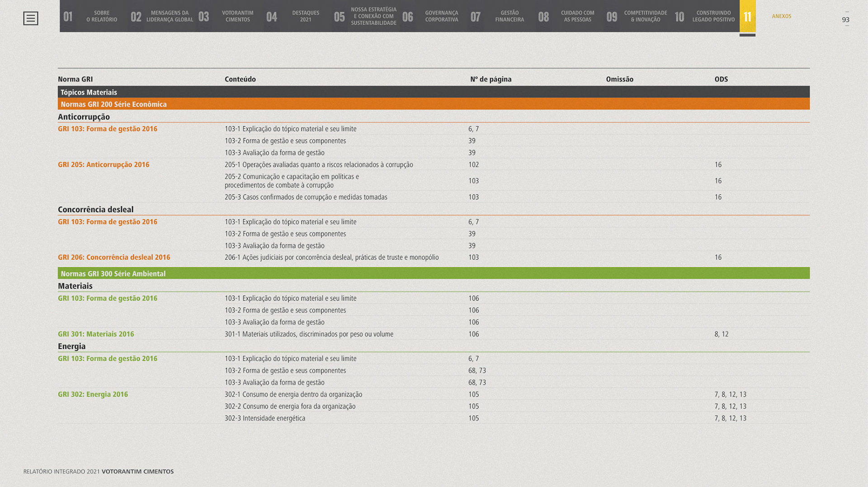Open chapter 10 Construindo Legado Positivo
Screen dimensions: 868x487
(705, 16)
